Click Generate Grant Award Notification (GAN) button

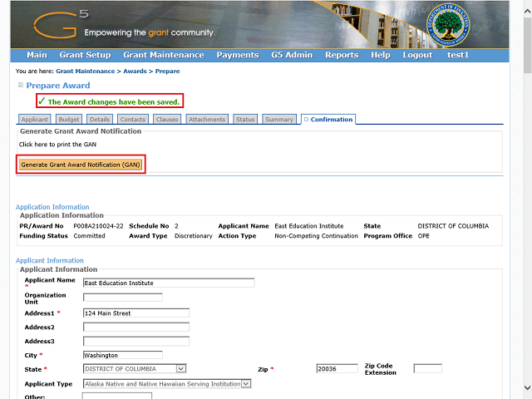(81, 165)
